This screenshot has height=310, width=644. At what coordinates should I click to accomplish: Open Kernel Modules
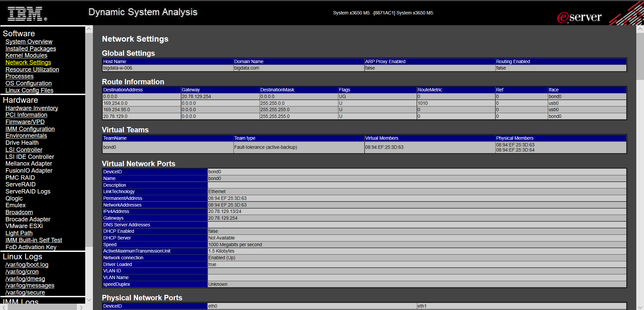[26, 55]
